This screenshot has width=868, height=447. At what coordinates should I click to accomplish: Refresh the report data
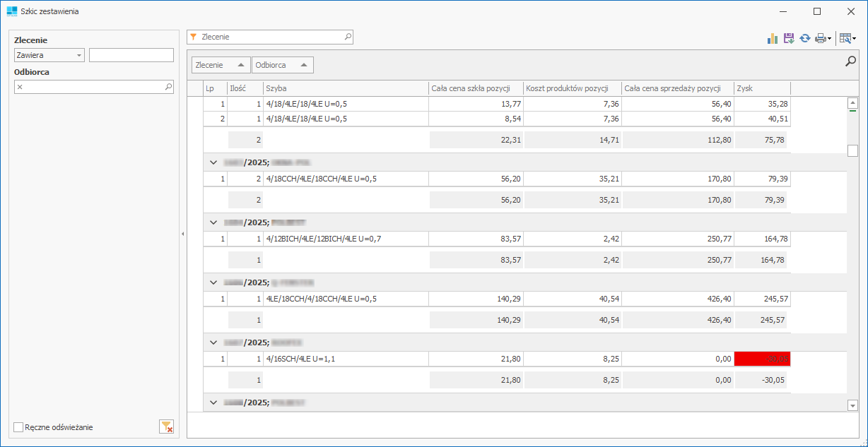(x=805, y=38)
